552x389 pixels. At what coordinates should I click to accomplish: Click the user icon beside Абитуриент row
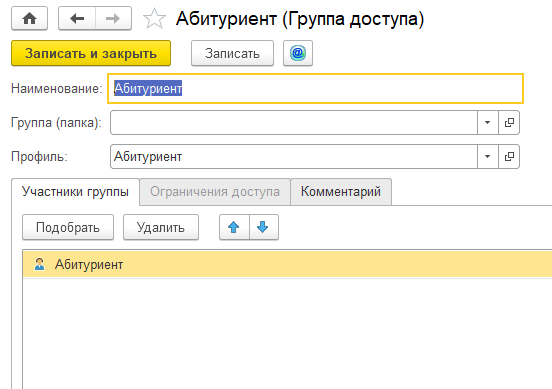pyautogui.click(x=39, y=264)
